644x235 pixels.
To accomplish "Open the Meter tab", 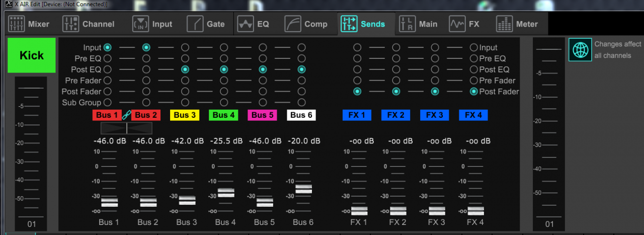I will pyautogui.click(x=517, y=24).
